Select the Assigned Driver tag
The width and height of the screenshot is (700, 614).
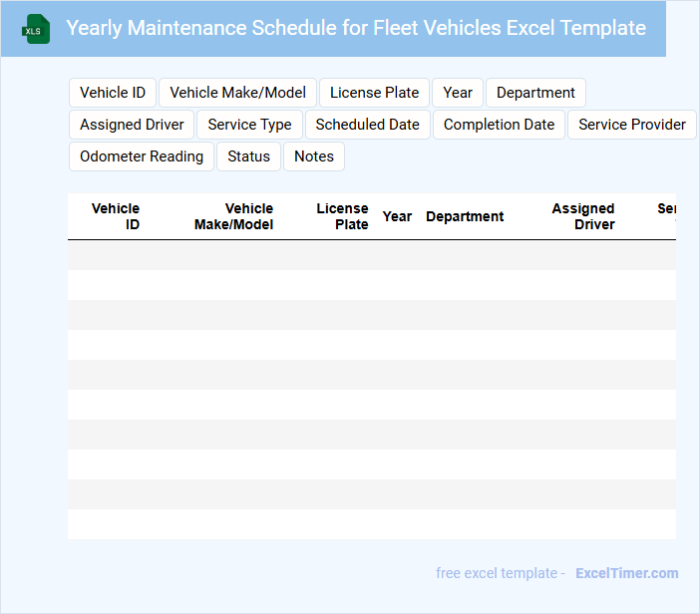click(x=132, y=125)
